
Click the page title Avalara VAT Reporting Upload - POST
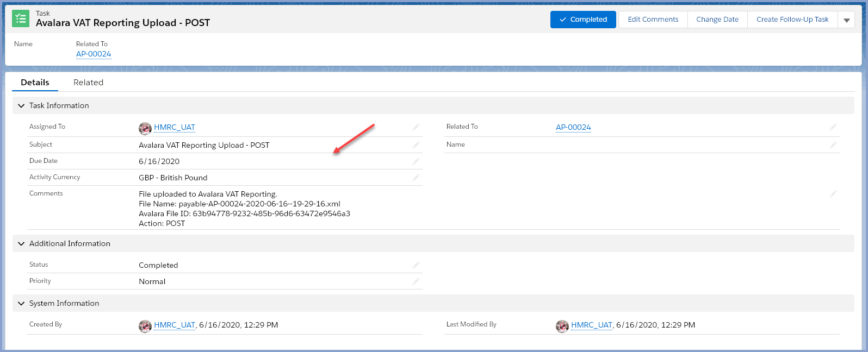pos(123,23)
